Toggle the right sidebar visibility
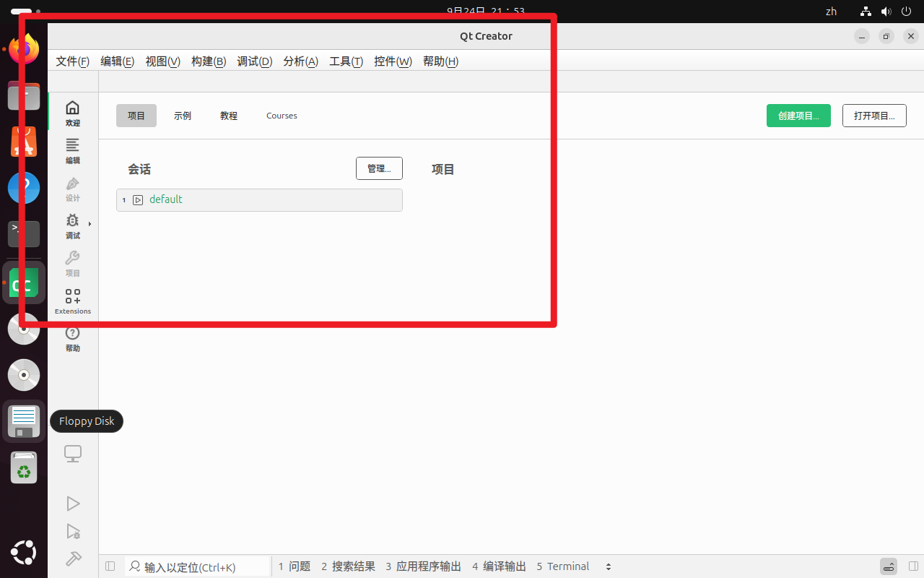Screen dimensions: 924x578 point(913,566)
